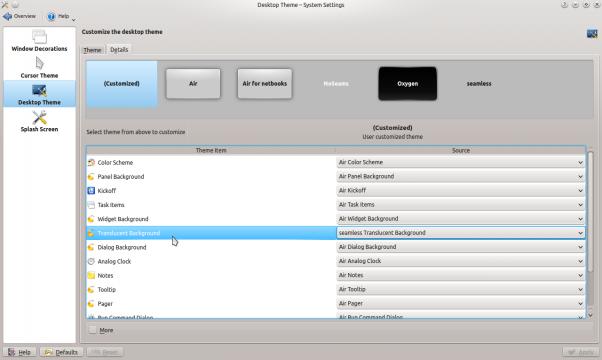Select the Oxygen theme thumbnail
Screen dimensions: 602x360
point(408,84)
